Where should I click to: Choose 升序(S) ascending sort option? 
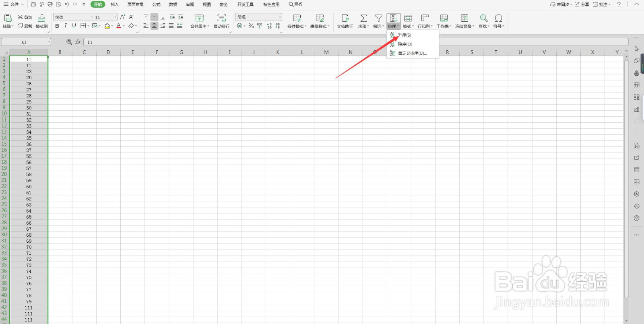(412, 35)
